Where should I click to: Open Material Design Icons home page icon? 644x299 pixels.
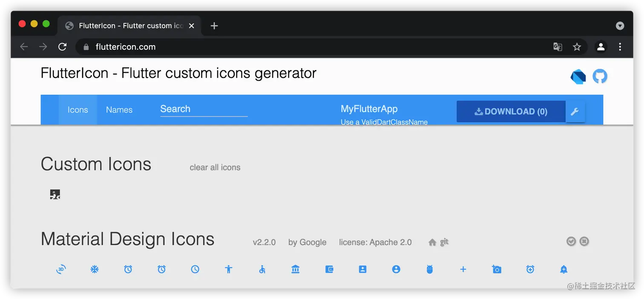coord(432,242)
